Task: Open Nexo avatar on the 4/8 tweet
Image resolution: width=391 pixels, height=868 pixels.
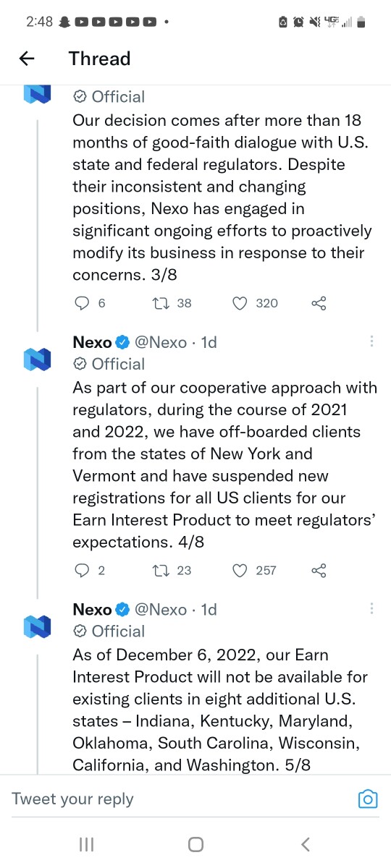Action: [x=37, y=359]
